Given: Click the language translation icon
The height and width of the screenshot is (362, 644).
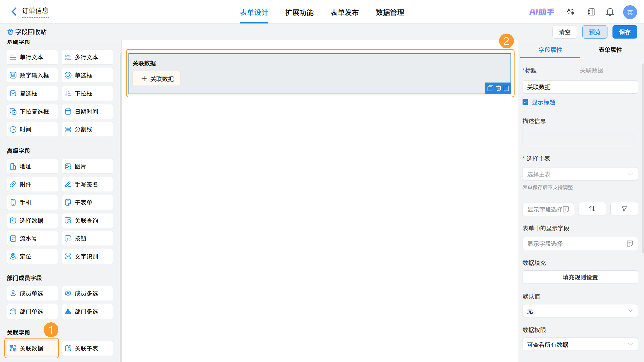Looking at the screenshot, I should [570, 12].
